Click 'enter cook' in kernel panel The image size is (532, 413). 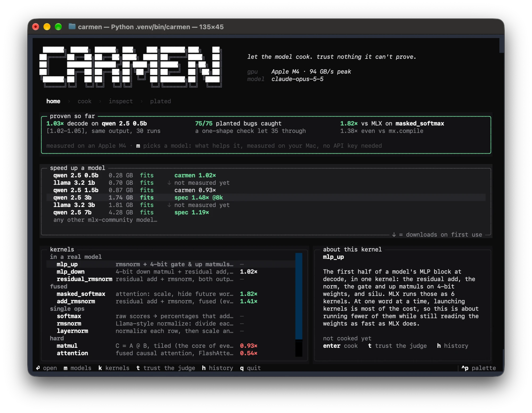click(340, 346)
